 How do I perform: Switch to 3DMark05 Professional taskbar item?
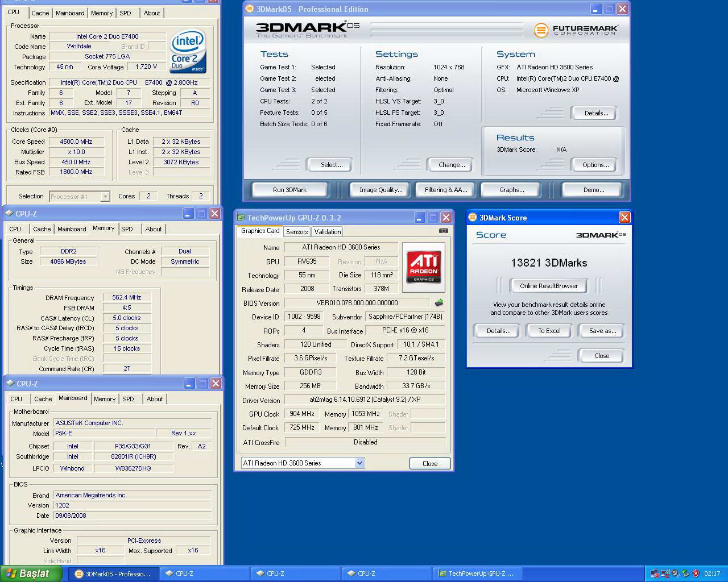click(113, 573)
